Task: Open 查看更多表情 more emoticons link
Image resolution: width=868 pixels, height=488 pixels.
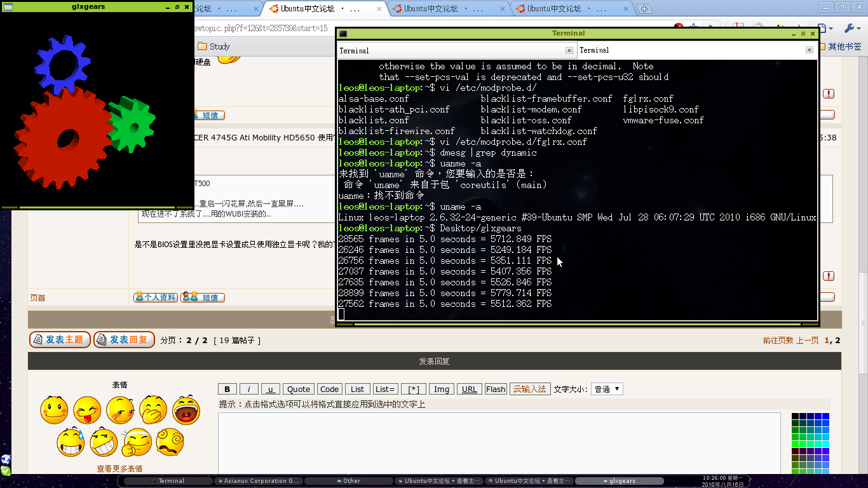Action: [x=119, y=469]
